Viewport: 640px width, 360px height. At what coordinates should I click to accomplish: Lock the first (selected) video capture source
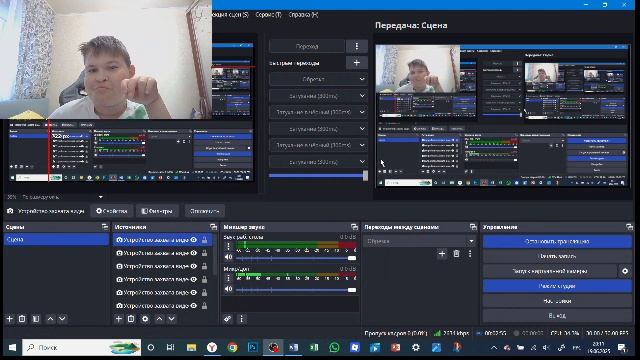[x=204, y=240]
